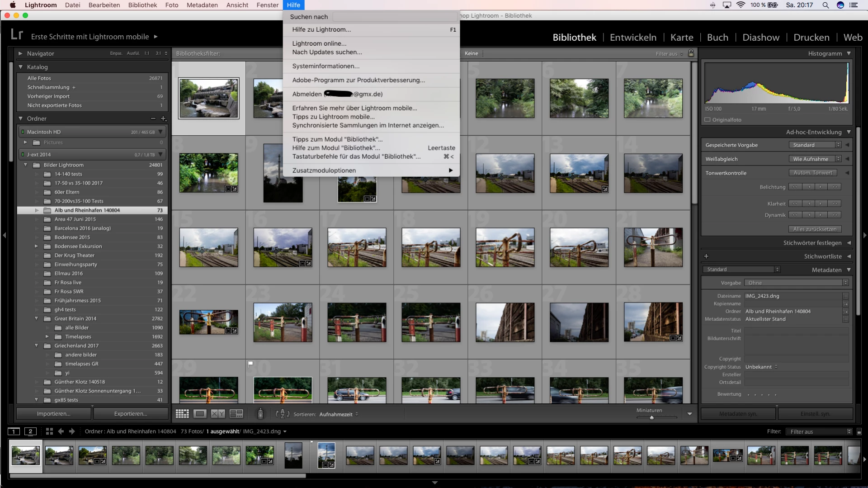Open XY compare view
The width and height of the screenshot is (868, 488).
218,414
